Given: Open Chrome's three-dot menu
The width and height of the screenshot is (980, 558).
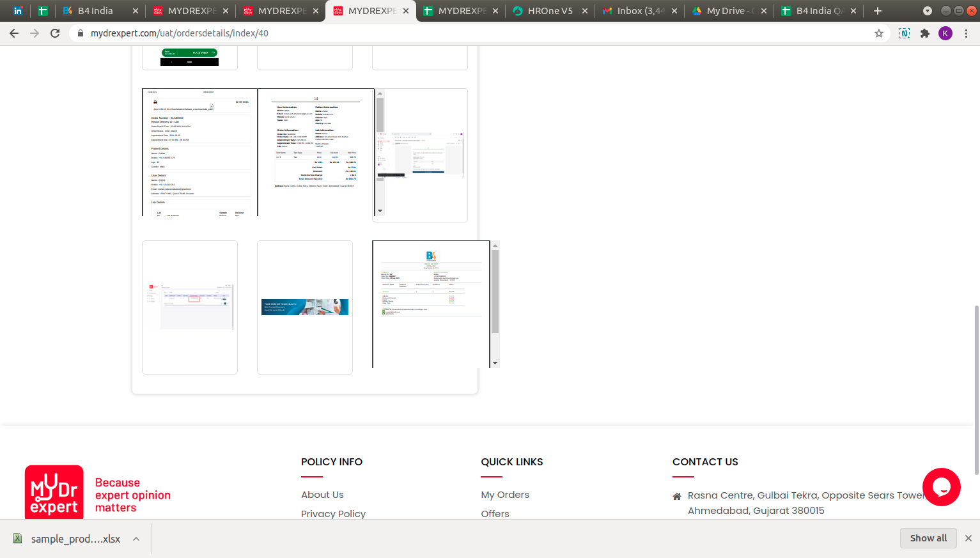Looking at the screenshot, I should point(966,33).
